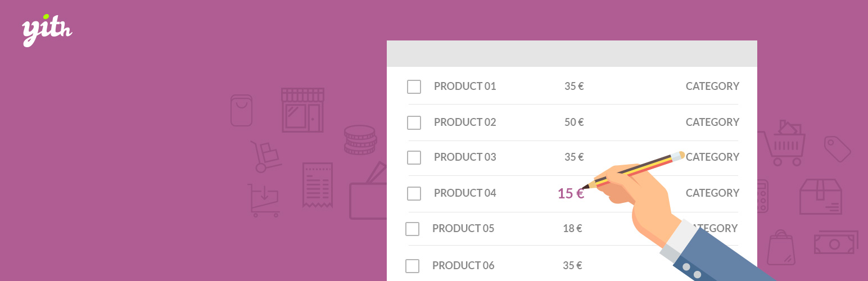Image resolution: width=868 pixels, height=281 pixels.
Task: Click the receipt icon
Action: click(x=317, y=185)
